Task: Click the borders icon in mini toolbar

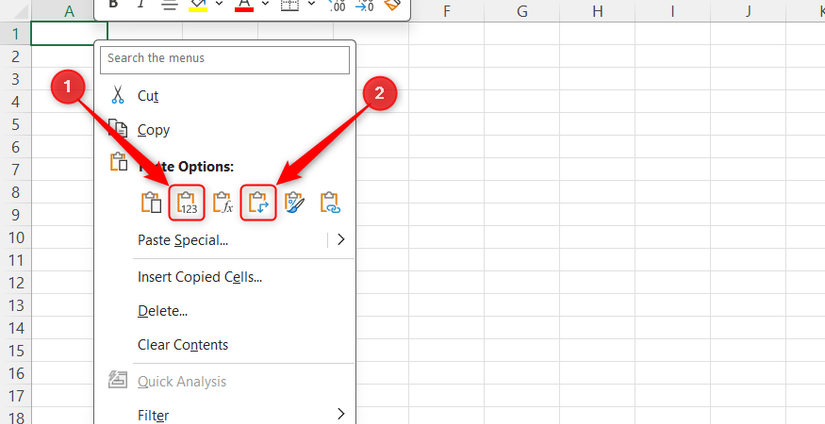Action: (290, 4)
